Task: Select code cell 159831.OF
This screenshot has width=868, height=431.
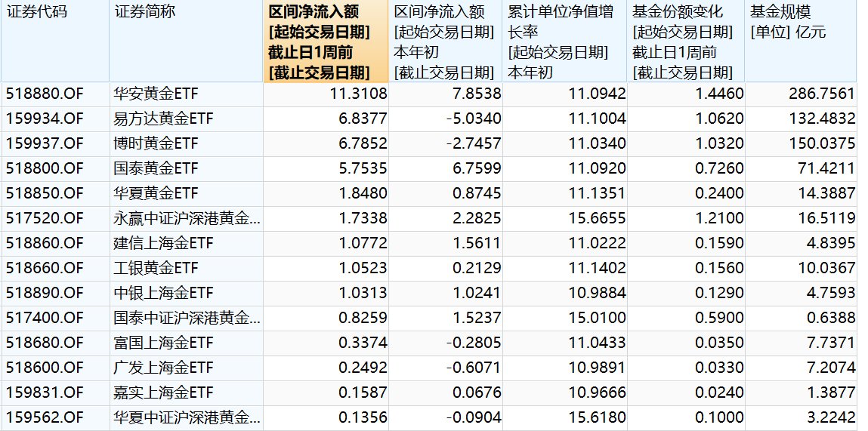Action: click(x=45, y=393)
